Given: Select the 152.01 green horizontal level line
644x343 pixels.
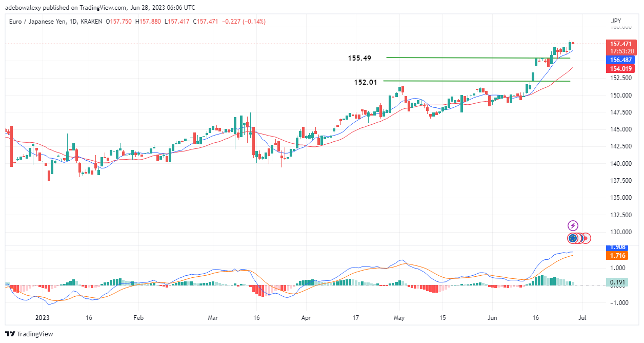Looking at the screenshot, I should tap(476, 81).
